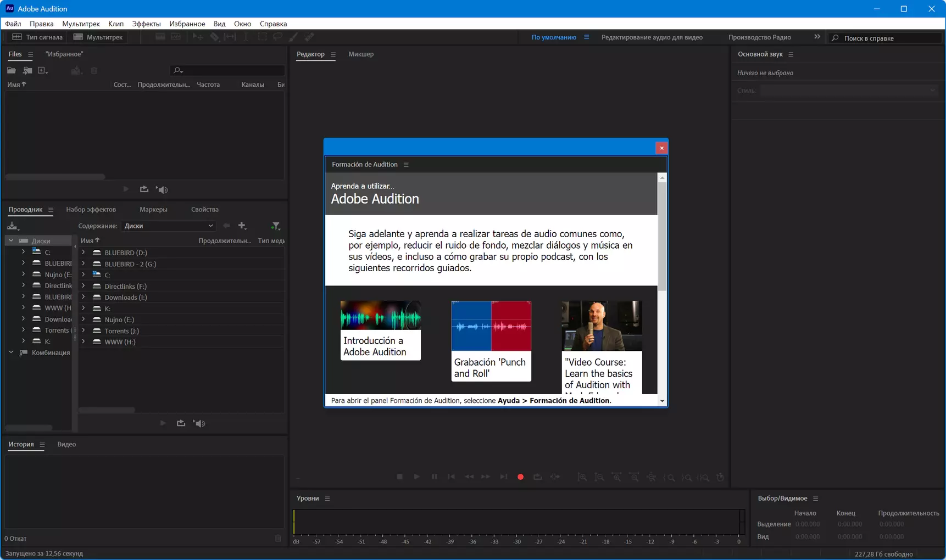Switch to the Видео tab
946x560 pixels.
pyautogui.click(x=66, y=444)
